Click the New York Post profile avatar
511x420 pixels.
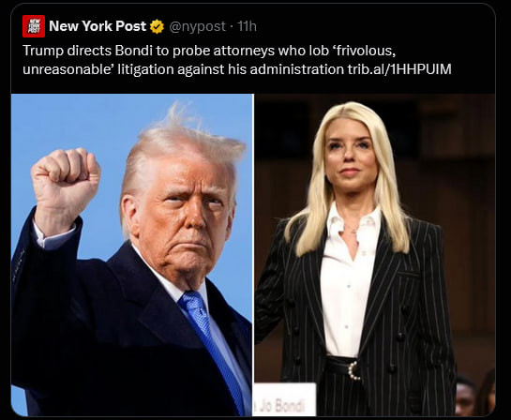[x=34, y=26]
